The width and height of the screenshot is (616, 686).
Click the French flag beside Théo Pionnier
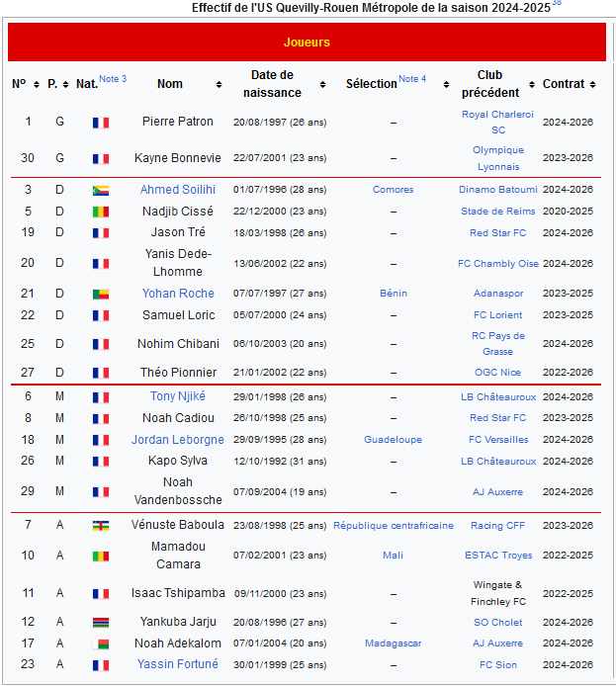[x=101, y=373]
